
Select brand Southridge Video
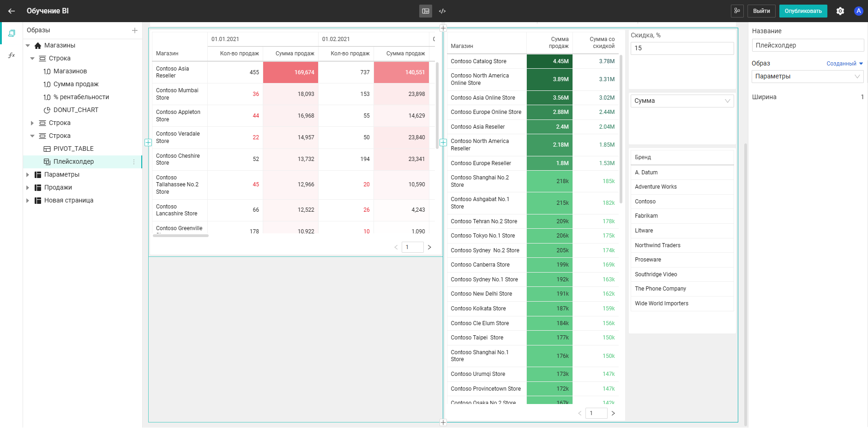682,274
